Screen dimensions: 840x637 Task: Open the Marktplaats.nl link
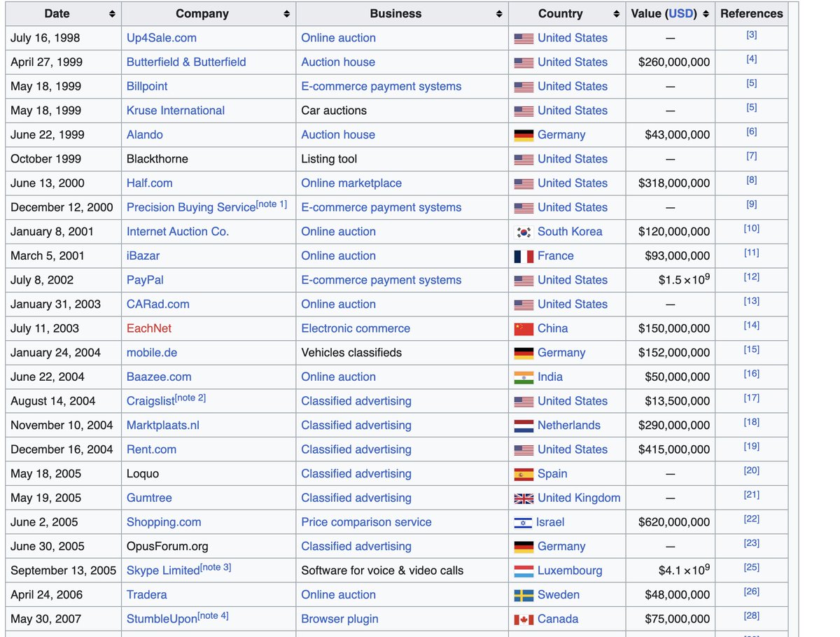point(163,426)
